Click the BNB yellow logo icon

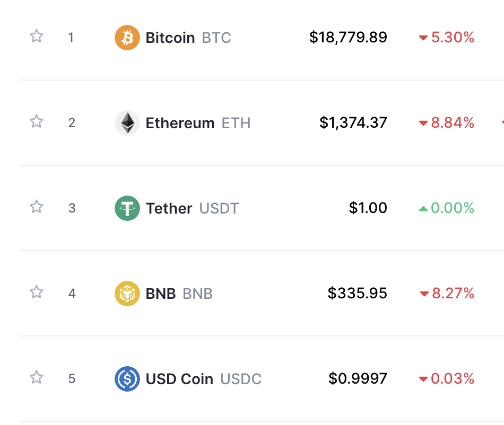point(127,294)
